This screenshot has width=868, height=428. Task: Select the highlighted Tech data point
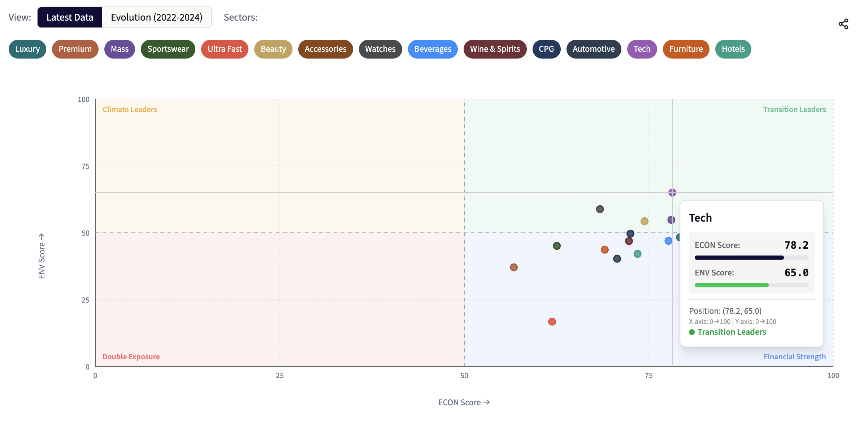point(672,193)
